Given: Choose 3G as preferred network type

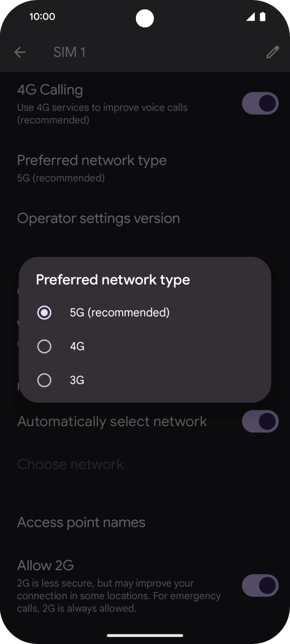Looking at the screenshot, I should (45, 380).
